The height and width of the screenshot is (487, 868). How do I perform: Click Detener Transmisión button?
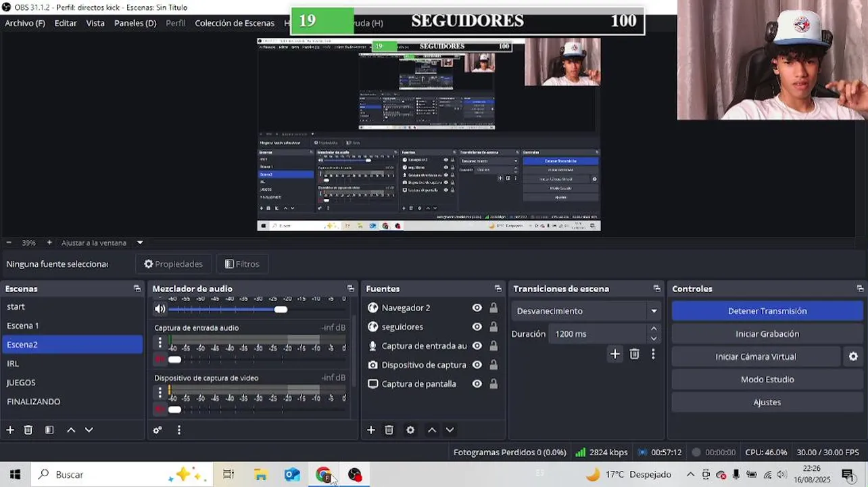click(x=767, y=311)
